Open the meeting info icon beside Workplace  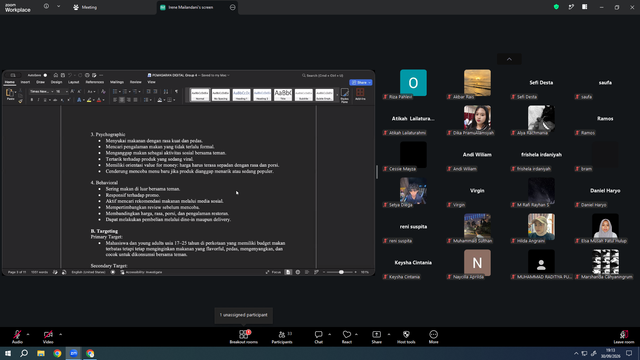[x=46, y=7]
